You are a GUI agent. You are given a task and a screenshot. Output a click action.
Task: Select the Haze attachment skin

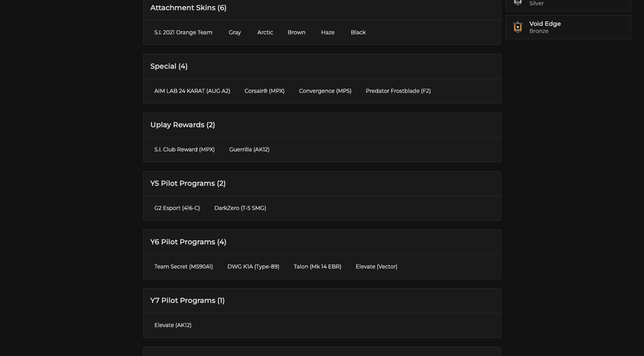point(328,33)
